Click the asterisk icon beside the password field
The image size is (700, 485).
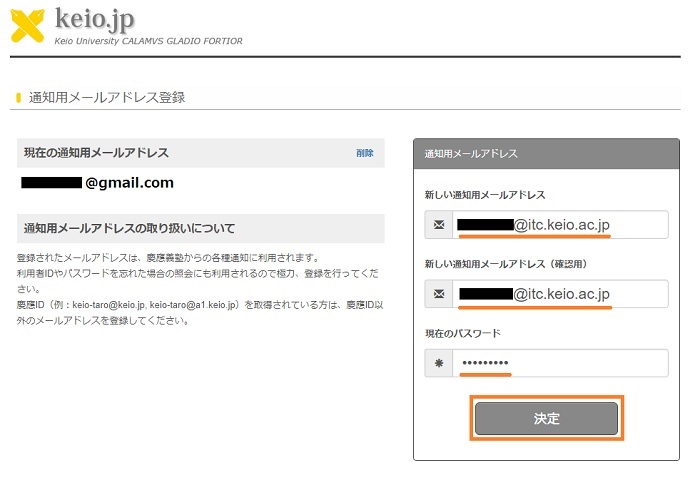coord(439,363)
